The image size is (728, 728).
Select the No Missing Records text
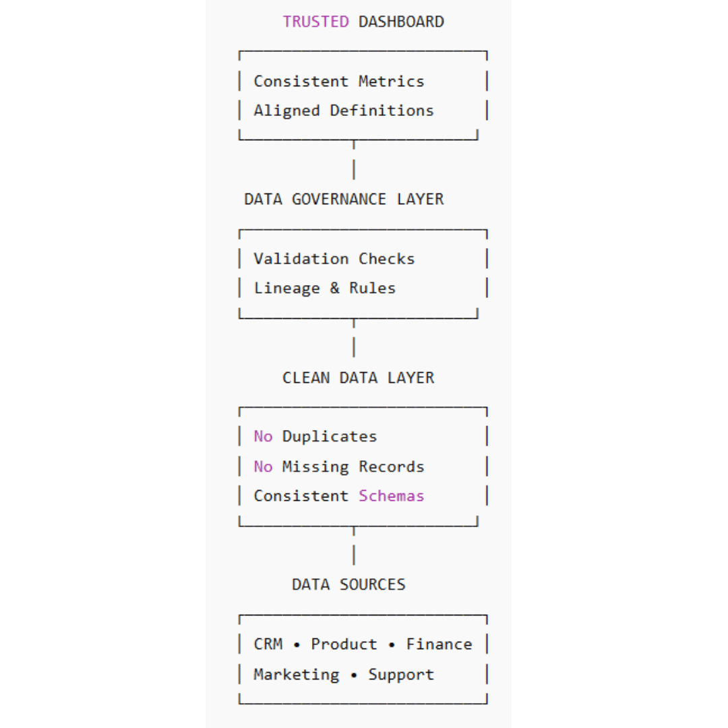click(338, 466)
